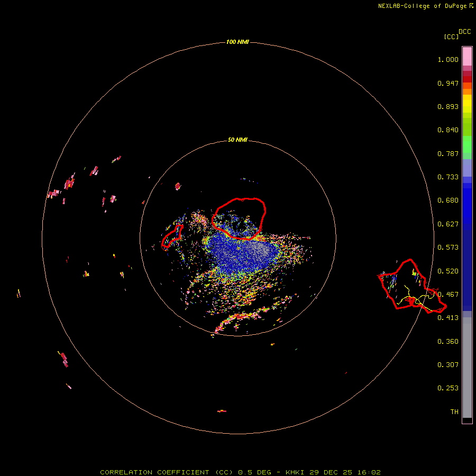
Task: Click the 1.000 scale value
Action: tap(448, 59)
